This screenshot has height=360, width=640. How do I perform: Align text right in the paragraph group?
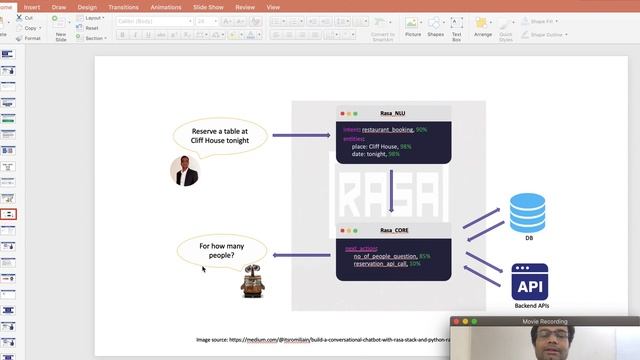(302, 36)
